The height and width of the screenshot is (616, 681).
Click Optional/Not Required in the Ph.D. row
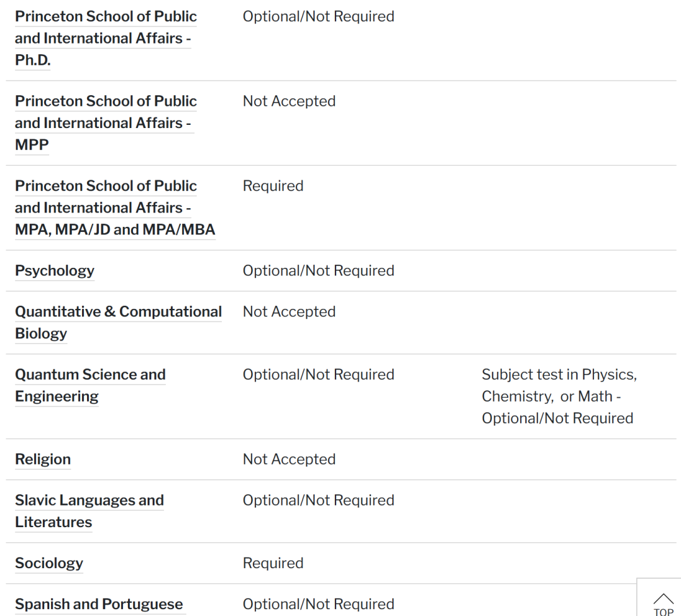tap(318, 16)
